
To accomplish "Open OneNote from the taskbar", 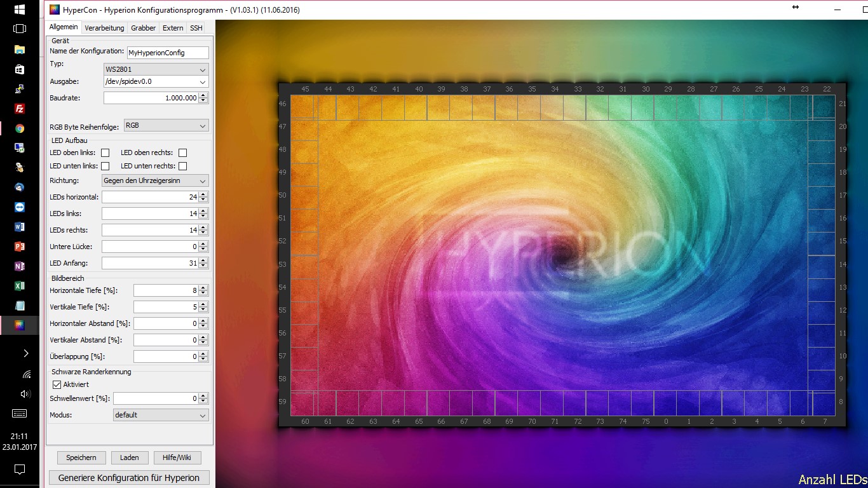I will [20, 266].
